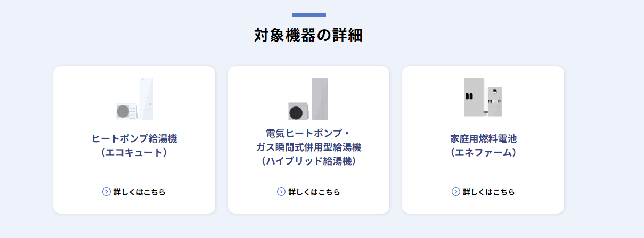Select the エコキュート outdoor fan unit illustration

pyautogui.click(x=127, y=111)
